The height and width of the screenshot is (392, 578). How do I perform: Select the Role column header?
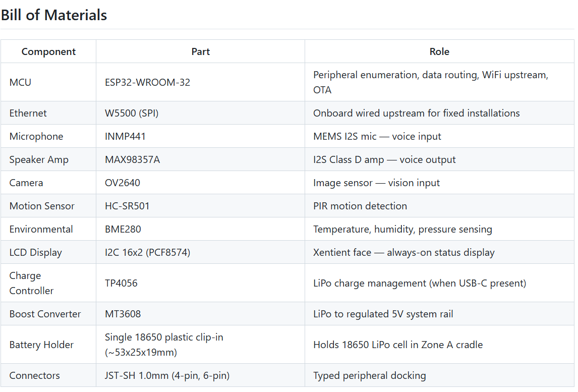439,51
